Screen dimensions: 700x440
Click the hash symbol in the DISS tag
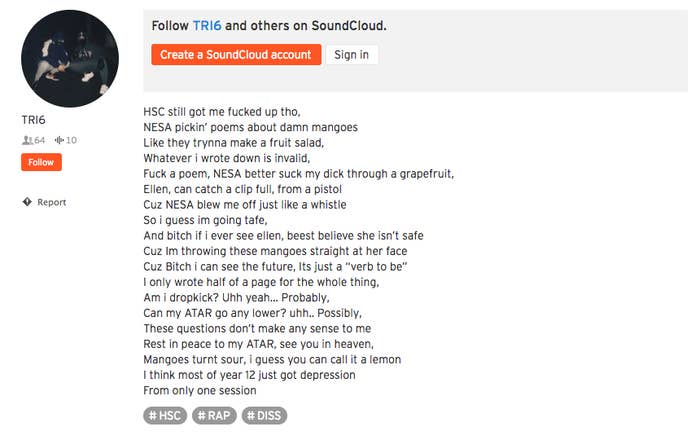[x=251, y=416]
